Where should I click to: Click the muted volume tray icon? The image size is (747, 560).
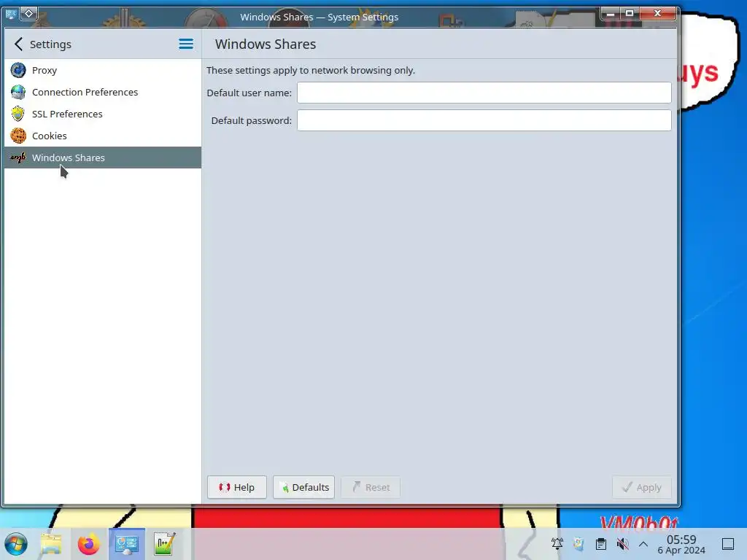click(x=622, y=543)
